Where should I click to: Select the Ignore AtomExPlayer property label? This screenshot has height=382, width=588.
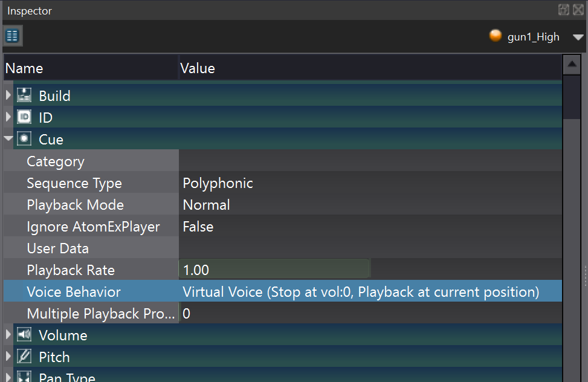pyautogui.click(x=94, y=227)
